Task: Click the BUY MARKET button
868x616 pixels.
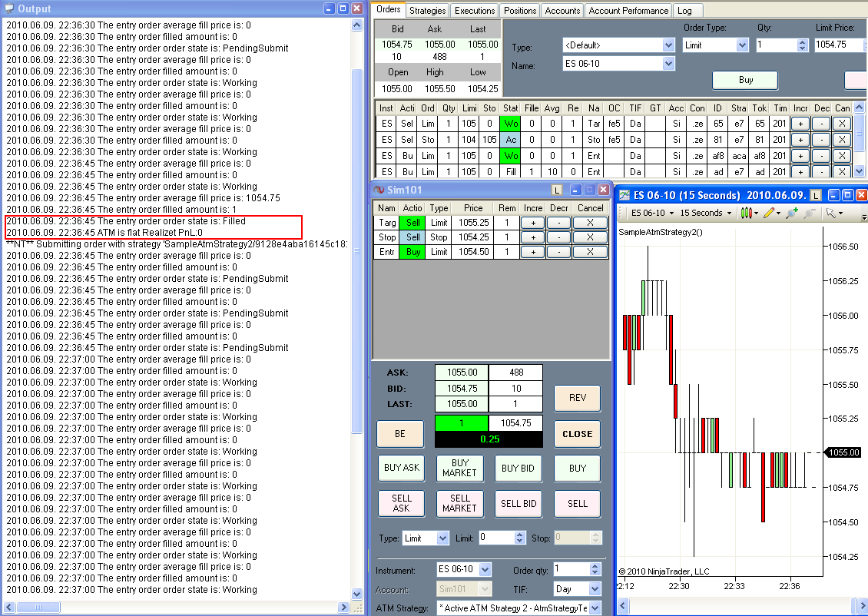Action: pos(459,469)
